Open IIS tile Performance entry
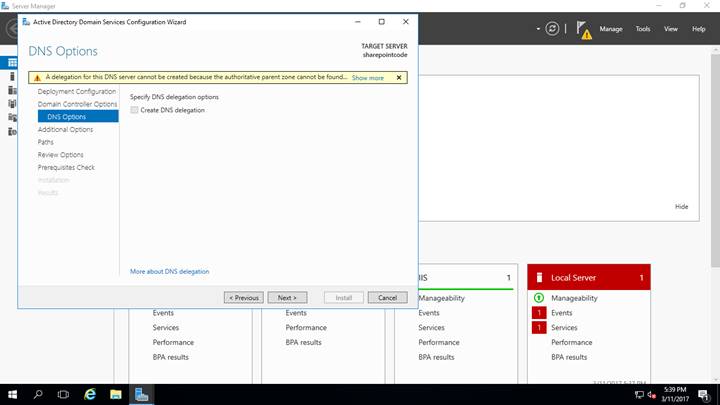This screenshot has width=720, height=405. point(439,342)
